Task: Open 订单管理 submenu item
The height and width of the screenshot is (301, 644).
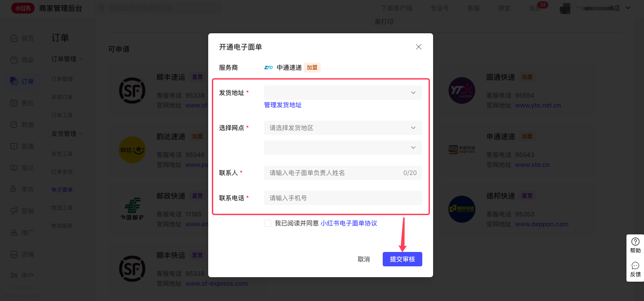Action: [62, 79]
